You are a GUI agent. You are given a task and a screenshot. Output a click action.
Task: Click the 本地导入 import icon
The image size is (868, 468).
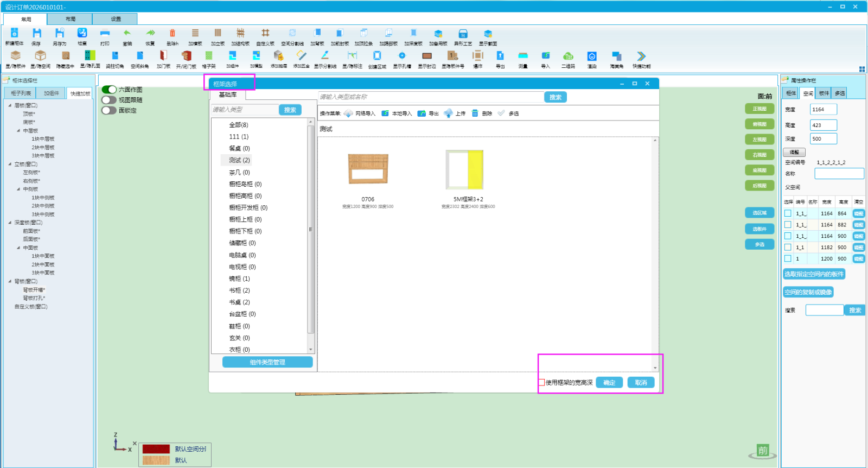point(385,113)
